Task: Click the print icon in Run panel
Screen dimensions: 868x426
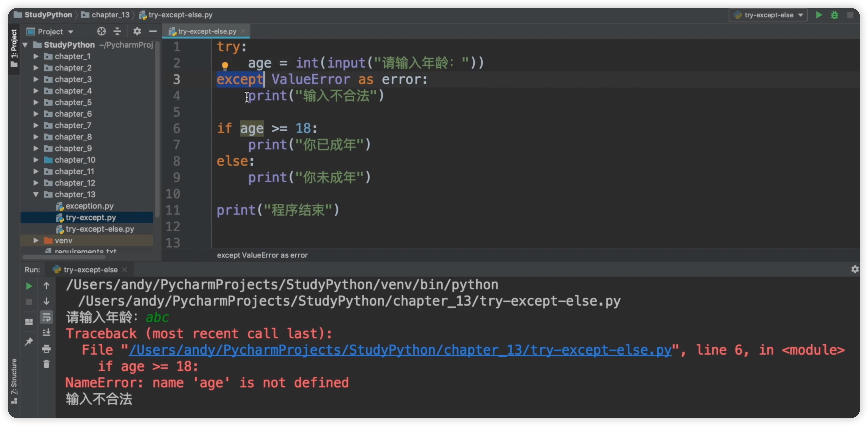Action: pos(47,349)
